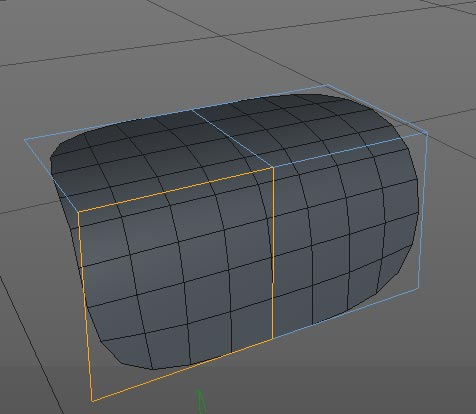Select the orange vertical edge at mesh center
This screenshot has height=414, width=476.
tap(273, 253)
